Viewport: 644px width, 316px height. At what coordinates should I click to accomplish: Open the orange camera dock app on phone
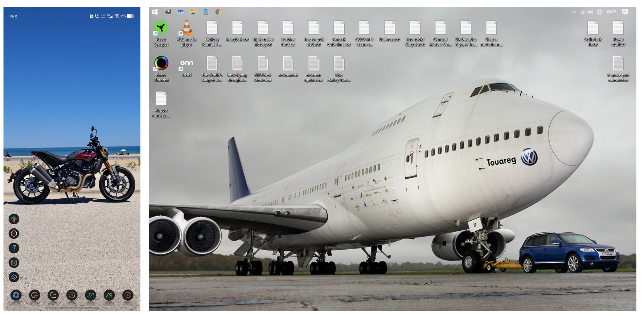128,295
